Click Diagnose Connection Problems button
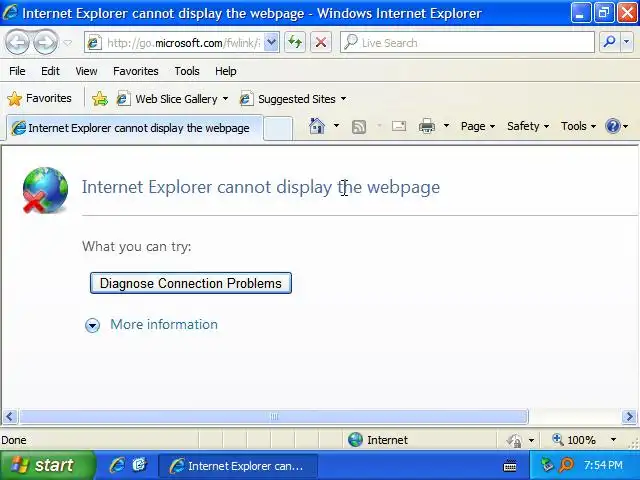Screen dimensions: 640x480 [x=191, y=283]
